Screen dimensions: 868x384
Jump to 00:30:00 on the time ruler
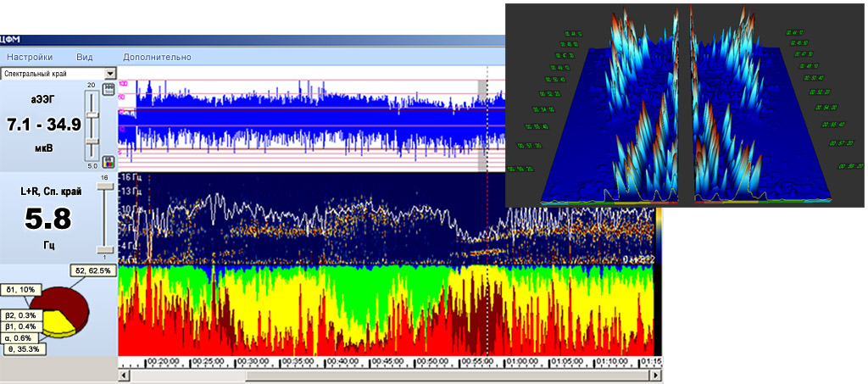point(253,363)
